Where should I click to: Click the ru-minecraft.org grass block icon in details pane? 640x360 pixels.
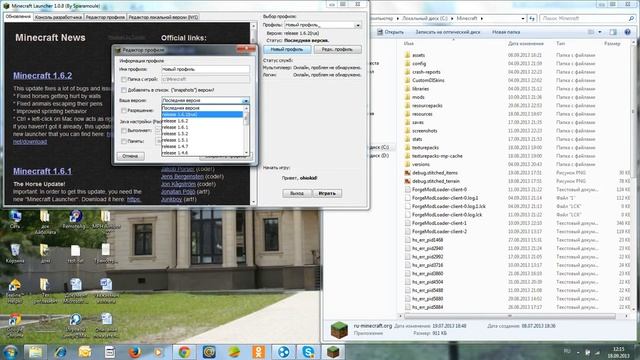[x=339, y=330]
